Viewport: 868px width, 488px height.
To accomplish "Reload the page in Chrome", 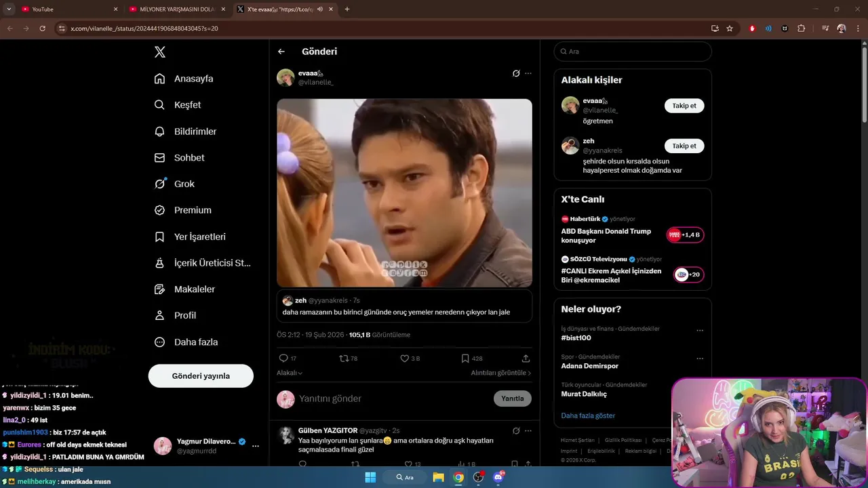I will (42, 28).
